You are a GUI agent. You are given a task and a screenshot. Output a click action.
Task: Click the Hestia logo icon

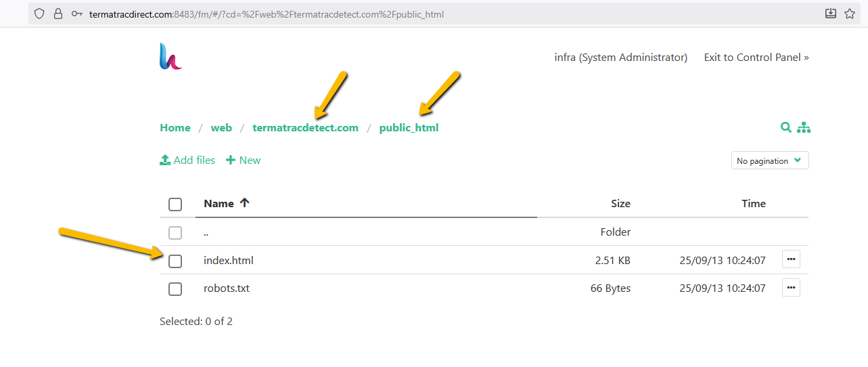tap(170, 56)
